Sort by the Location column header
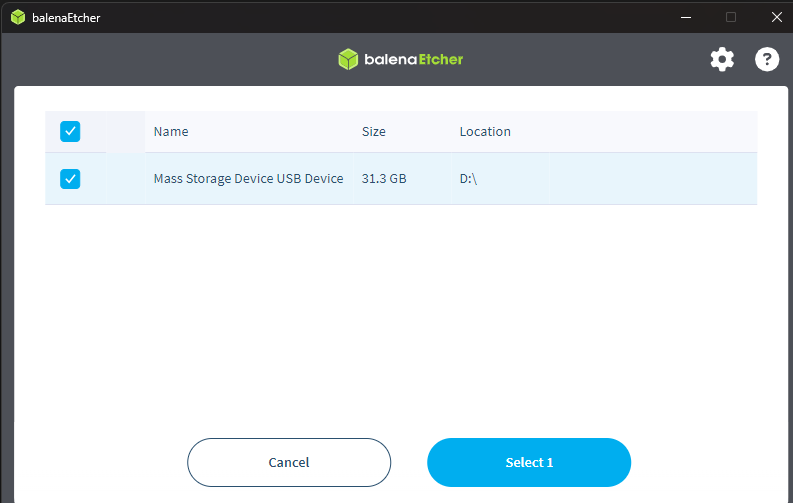This screenshot has width=793, height=503. 485,131
